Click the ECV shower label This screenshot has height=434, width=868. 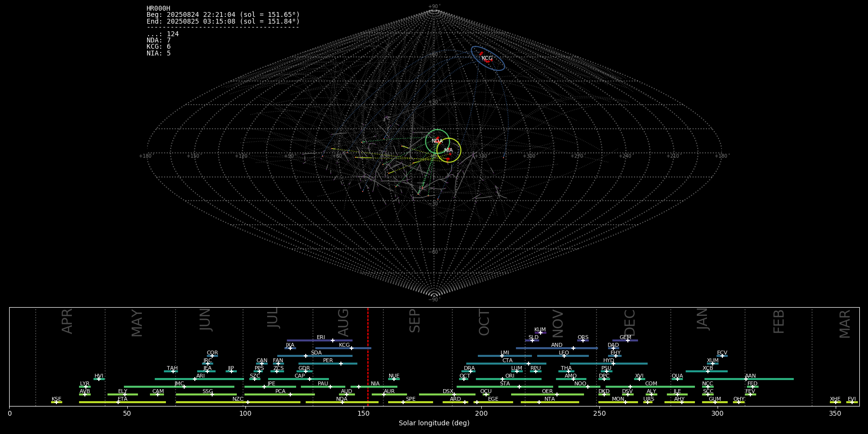click(722, 353)
